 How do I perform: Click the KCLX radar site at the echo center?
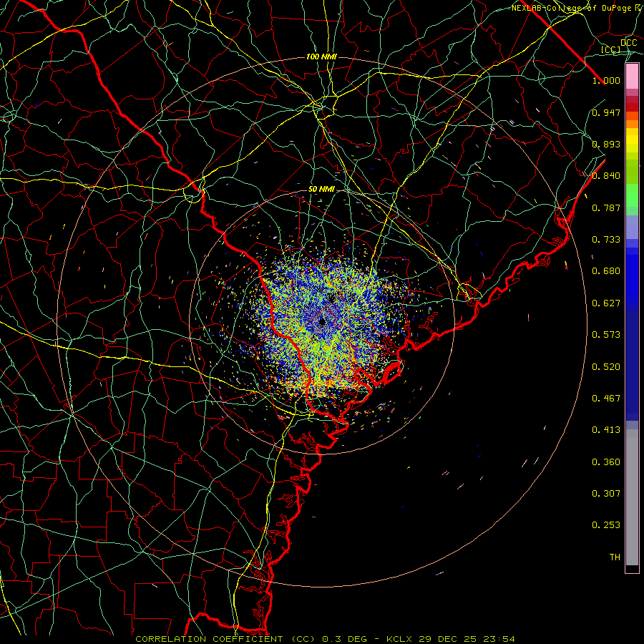pos(322,321)
